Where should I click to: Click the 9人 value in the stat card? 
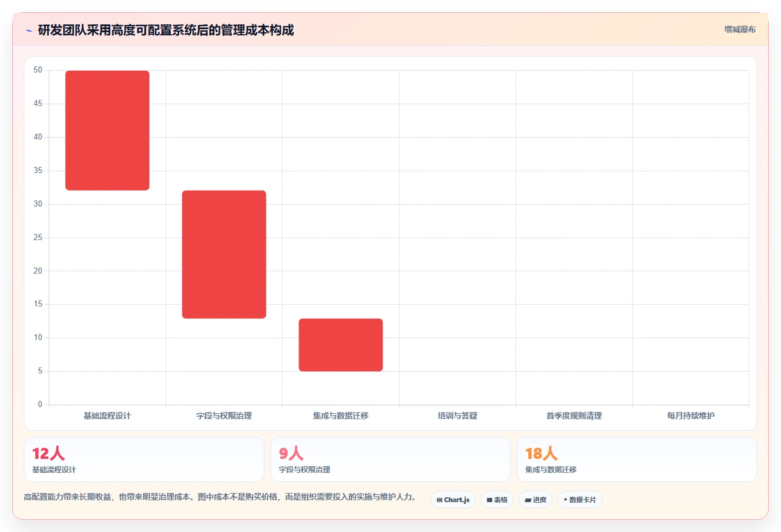point(291,453)
